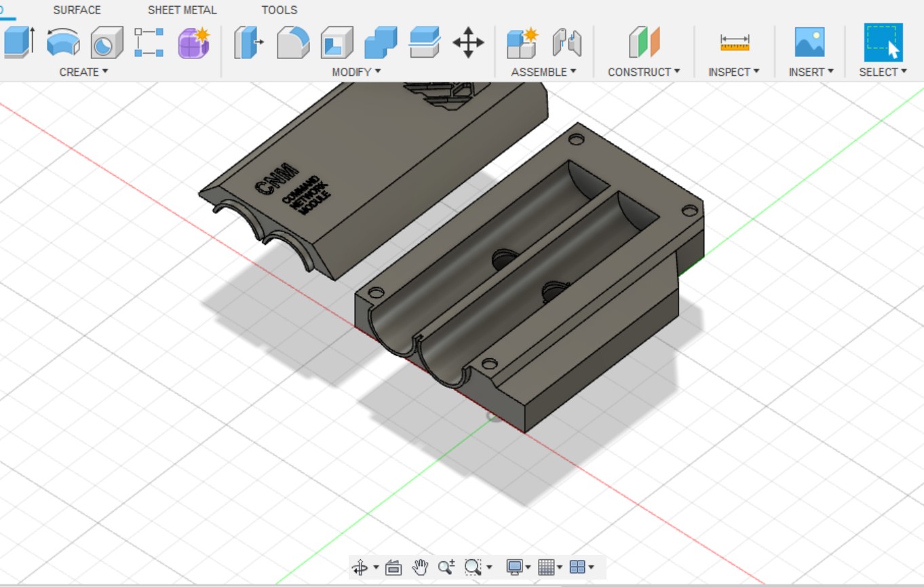Open the SELECT dropdown
This screenshot has width=924, height=587.
883,72
